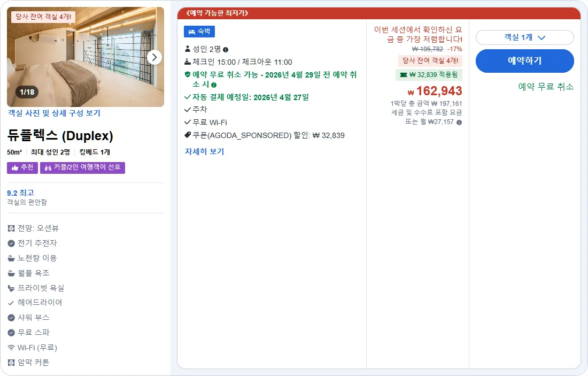588x376 pixels.
Task: Click the coupon tag icon before 쿠폰(AGODA_SPONSORED)
Action: pyautogui.click(x=188, y=135)
